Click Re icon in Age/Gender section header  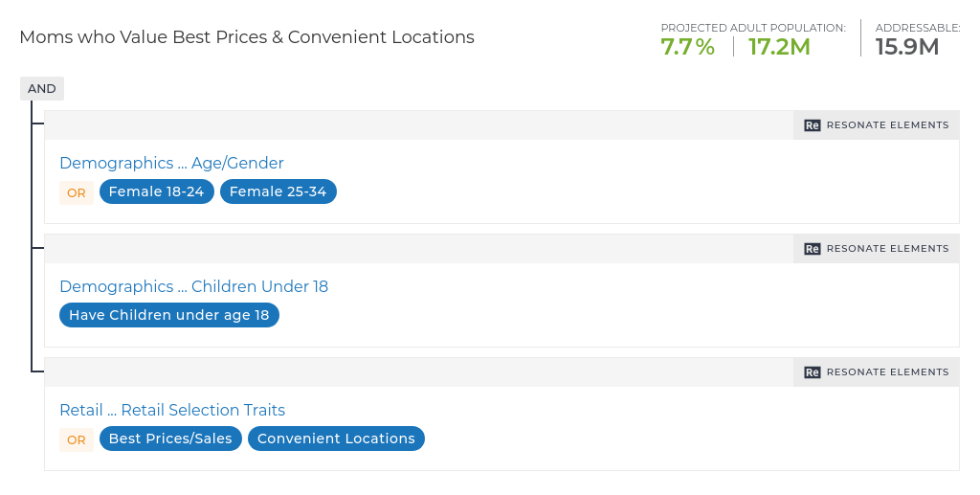[812, 125]
